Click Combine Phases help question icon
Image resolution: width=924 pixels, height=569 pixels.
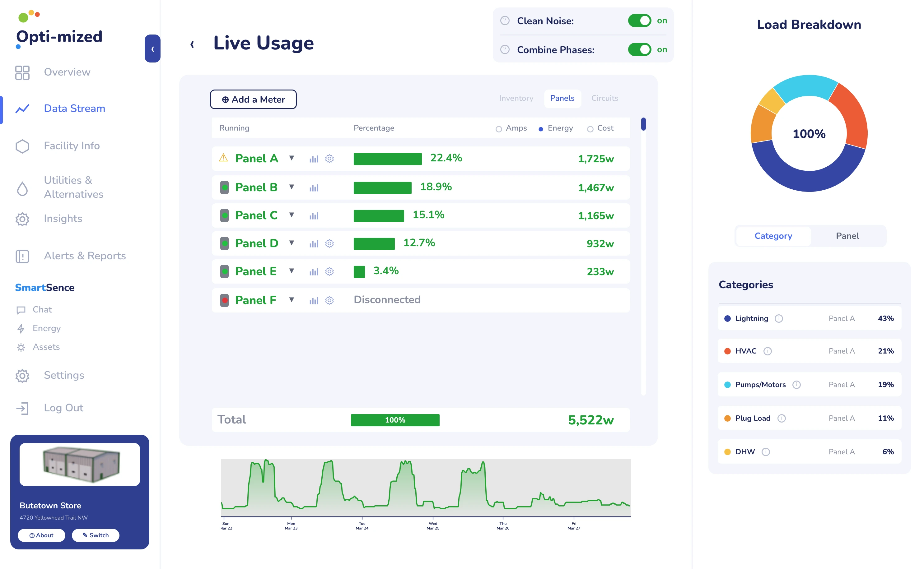tap(505, 50)
